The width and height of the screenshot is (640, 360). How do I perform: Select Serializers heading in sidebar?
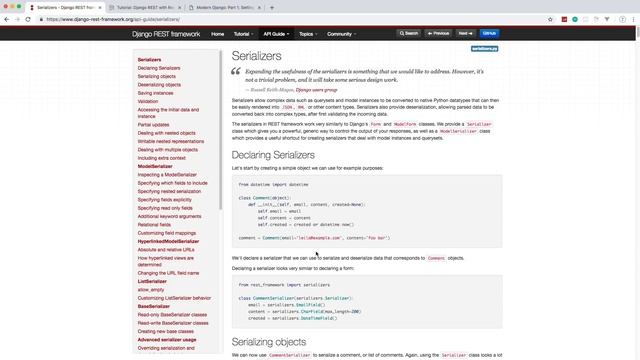pos(149,60)
